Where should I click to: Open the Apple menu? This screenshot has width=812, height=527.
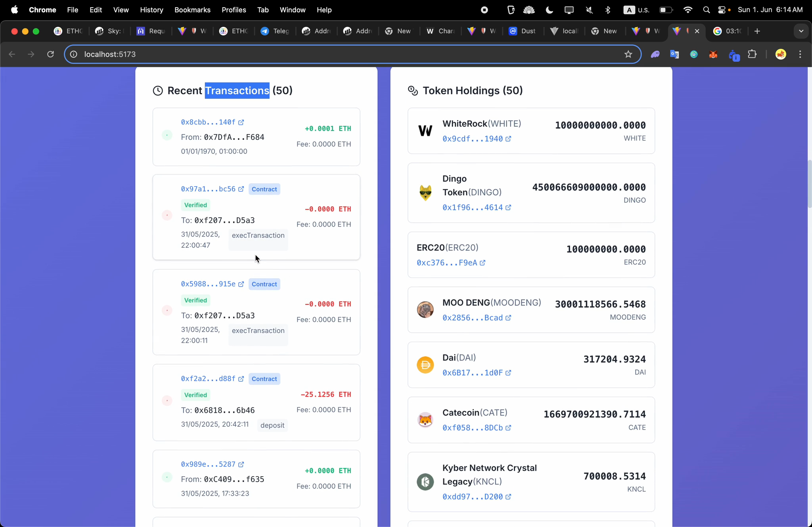(x=14, y=10)
